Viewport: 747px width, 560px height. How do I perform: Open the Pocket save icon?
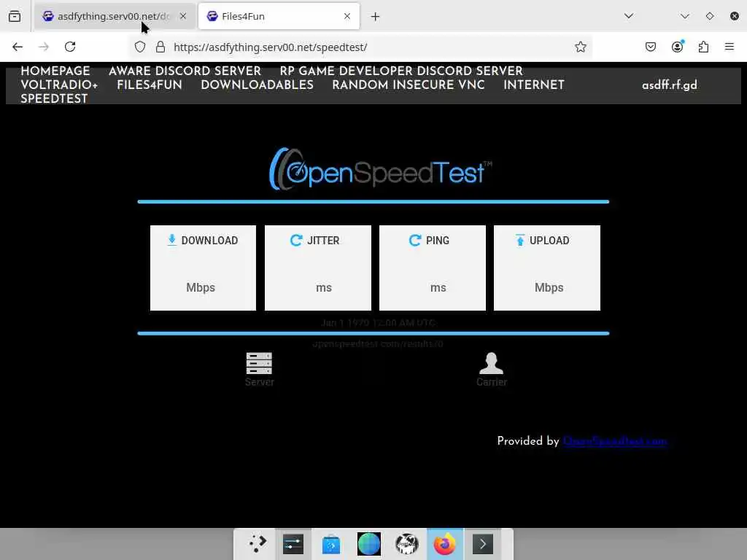click(x=650, y=47)
